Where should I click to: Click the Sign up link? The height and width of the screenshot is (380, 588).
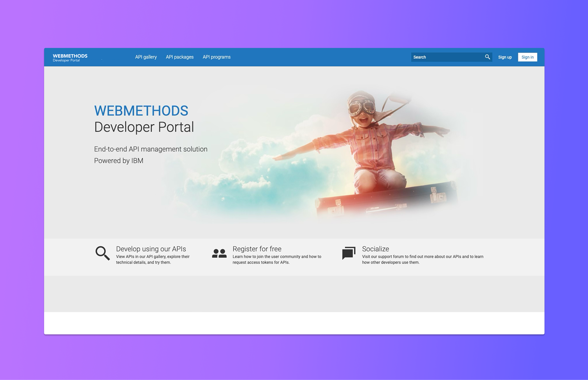pos(505,57)
